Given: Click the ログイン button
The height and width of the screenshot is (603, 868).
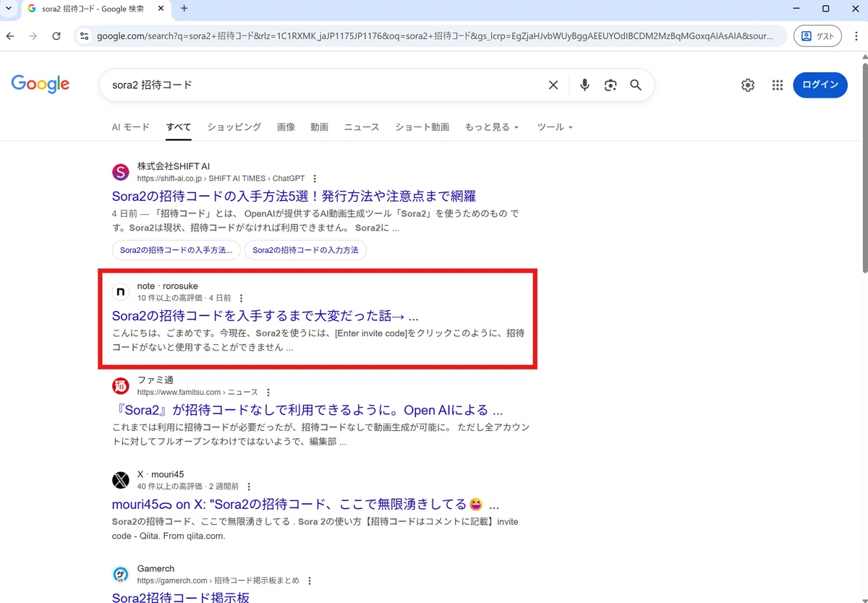Looking at the screenshot, I should tap(820, 85).
